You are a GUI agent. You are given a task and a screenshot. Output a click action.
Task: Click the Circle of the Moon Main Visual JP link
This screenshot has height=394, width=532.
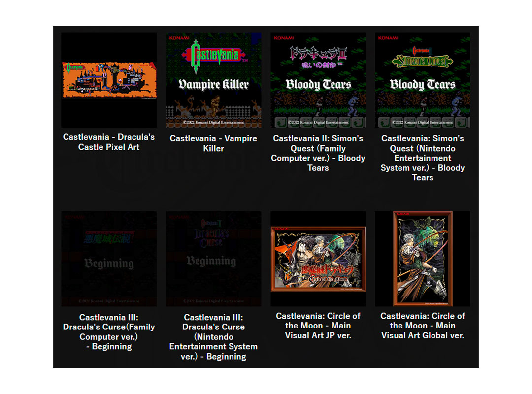click(318, 326)
